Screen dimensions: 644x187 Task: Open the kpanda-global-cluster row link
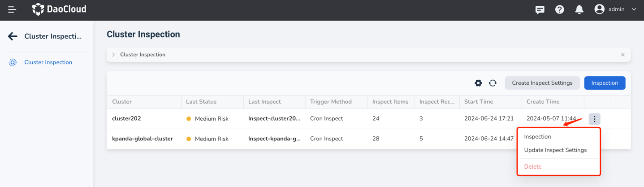143,139
